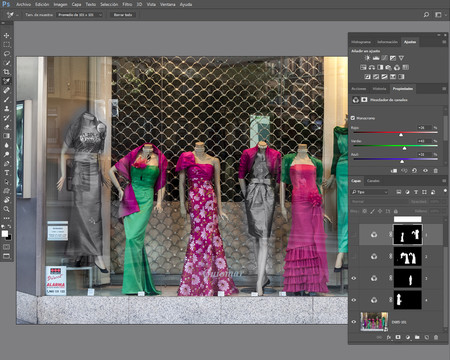Select the Clone Stamp tool
This screenshot has width=450, height=360.
[6, 108]
